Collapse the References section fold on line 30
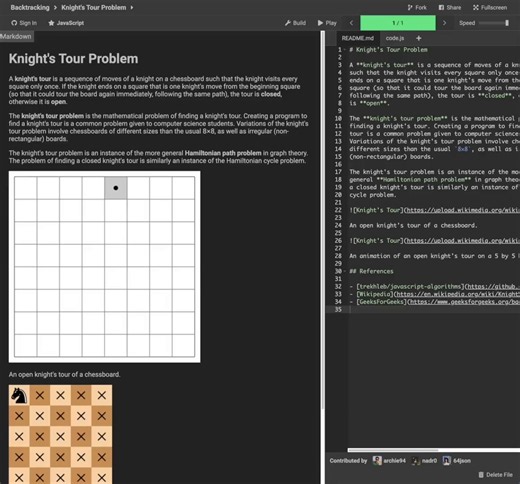 (x=345, y=271)
